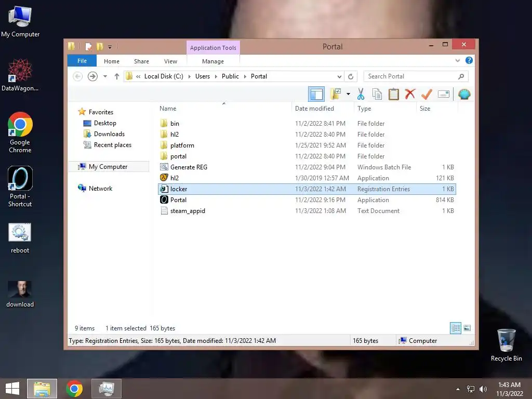This screenshot has width=532, height=399.
Task: Click the Copy toolbar icon
Action: point(377,94)
